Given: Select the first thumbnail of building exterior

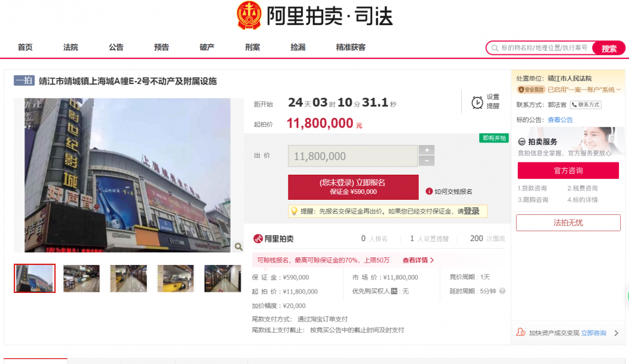Looking at the screenshot, I should pos(34,278).
